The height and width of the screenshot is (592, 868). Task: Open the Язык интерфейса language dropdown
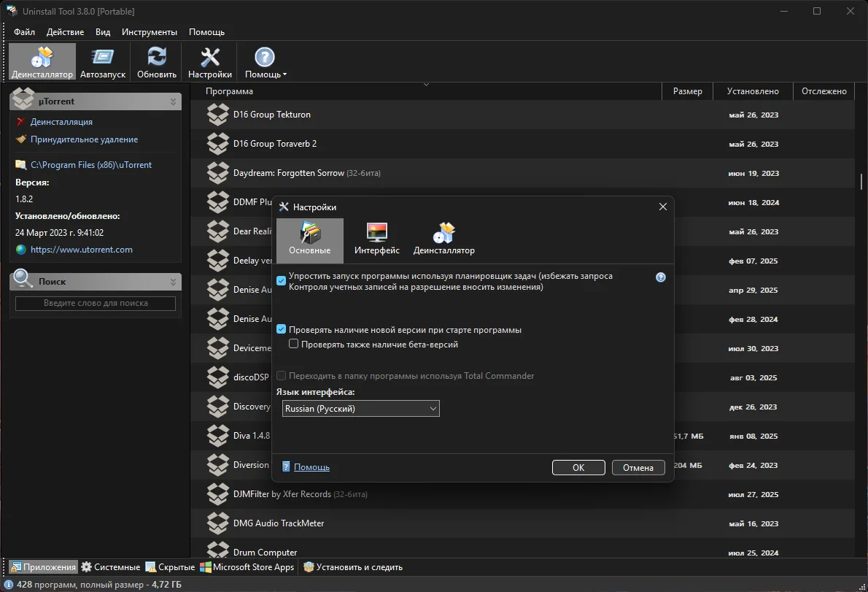[361, 409]
